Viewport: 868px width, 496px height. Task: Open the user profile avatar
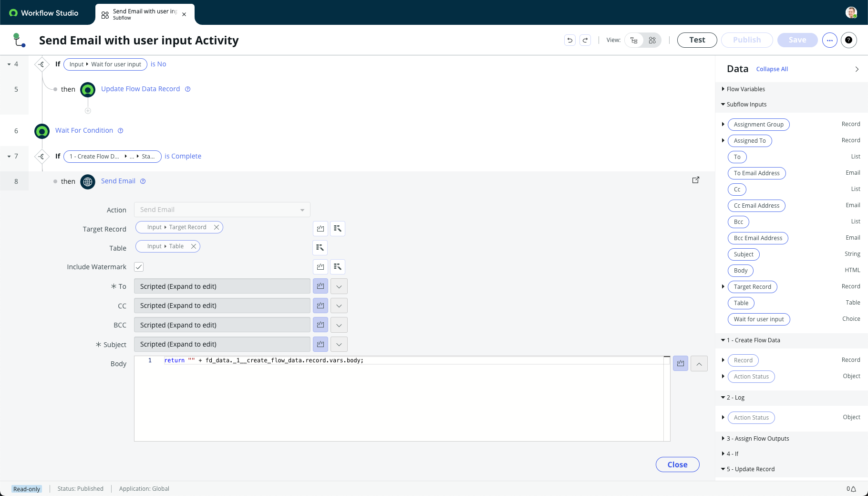tap(851, 12)
